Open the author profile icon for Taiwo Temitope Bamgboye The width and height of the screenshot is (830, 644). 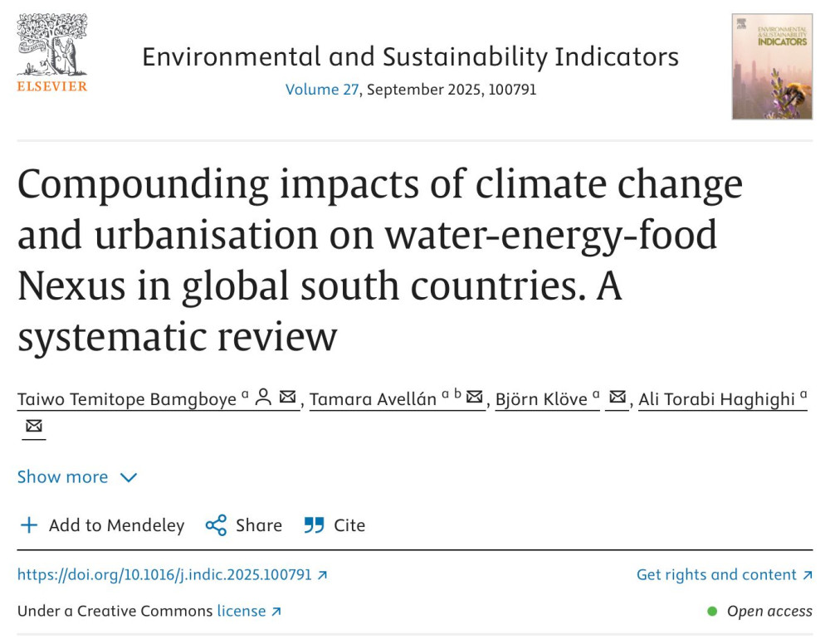(263, 398)
